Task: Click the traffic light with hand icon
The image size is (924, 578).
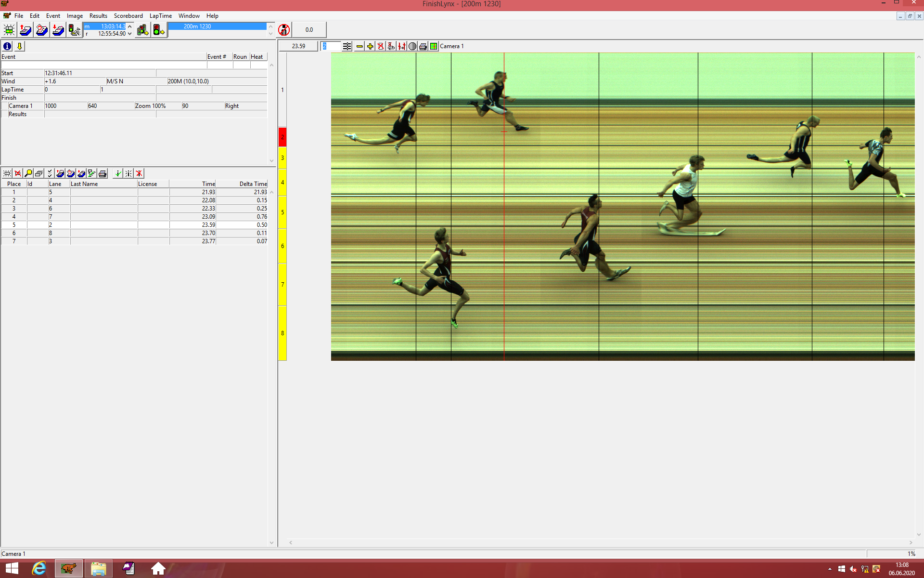Action: [75, 30]
